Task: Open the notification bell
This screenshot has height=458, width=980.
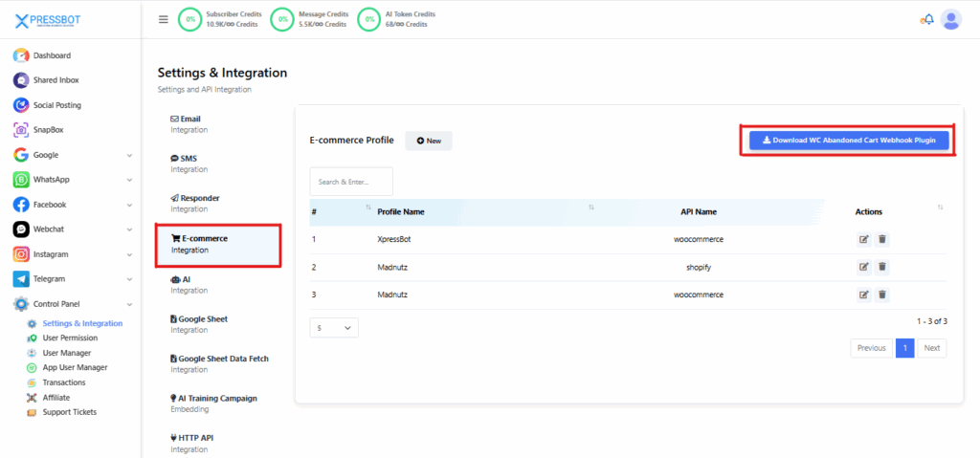Action: (x=926, y=19)
